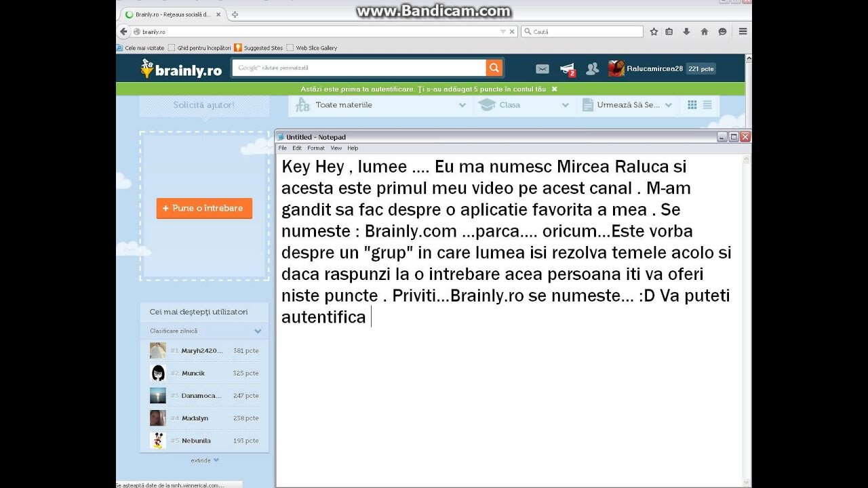Click the browser page scrollbar up arrow

click(x=748, y=59)
